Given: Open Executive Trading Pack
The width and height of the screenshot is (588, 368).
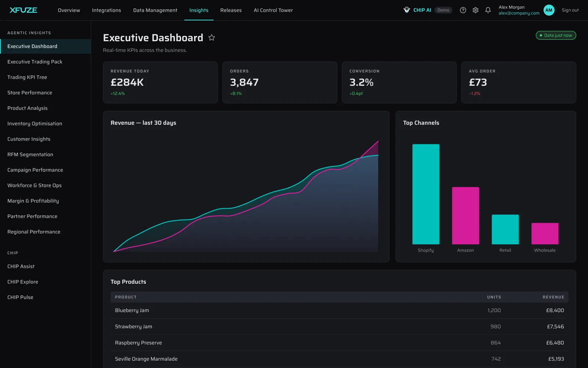Looking at the screenshot, I should point(46,62).
